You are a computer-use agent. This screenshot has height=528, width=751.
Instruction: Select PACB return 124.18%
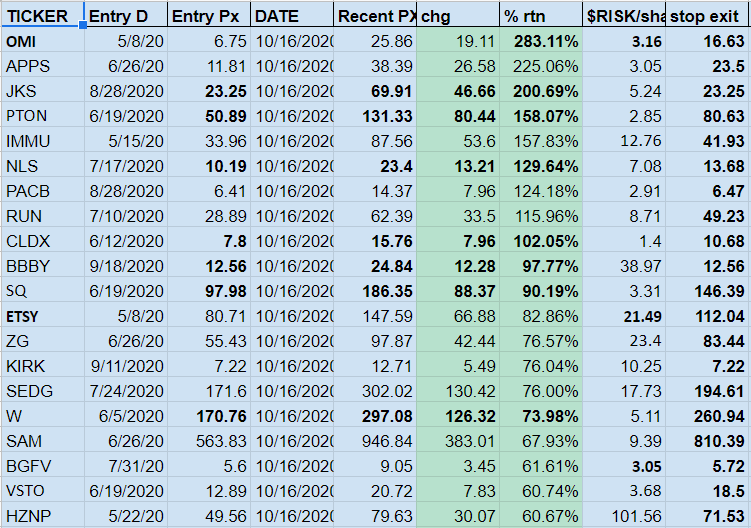click(x=541, y=191)
